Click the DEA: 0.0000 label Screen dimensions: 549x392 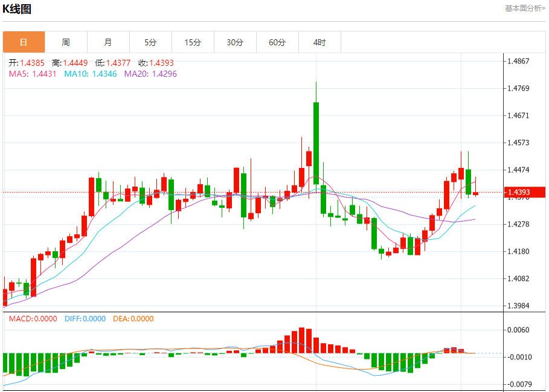133,318
